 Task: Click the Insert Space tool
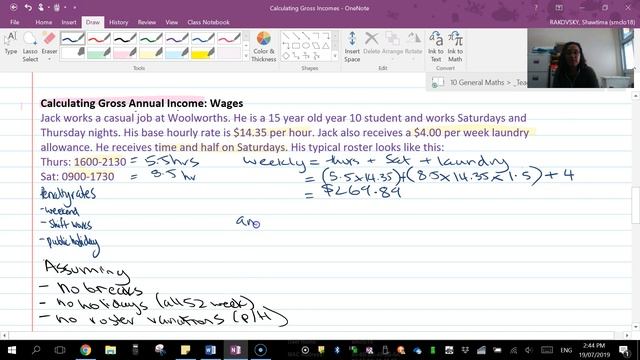[352, 47]
